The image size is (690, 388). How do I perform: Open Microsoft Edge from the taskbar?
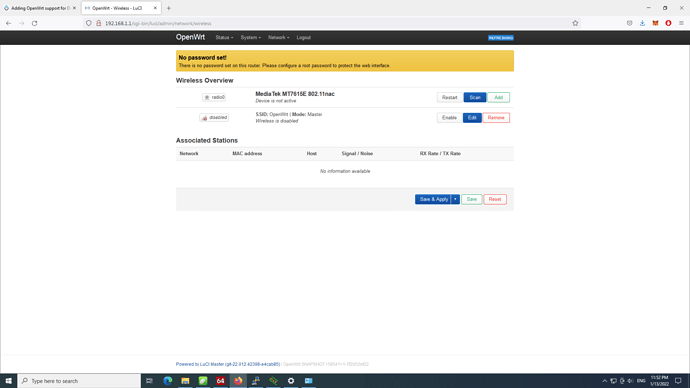(168, 381)
